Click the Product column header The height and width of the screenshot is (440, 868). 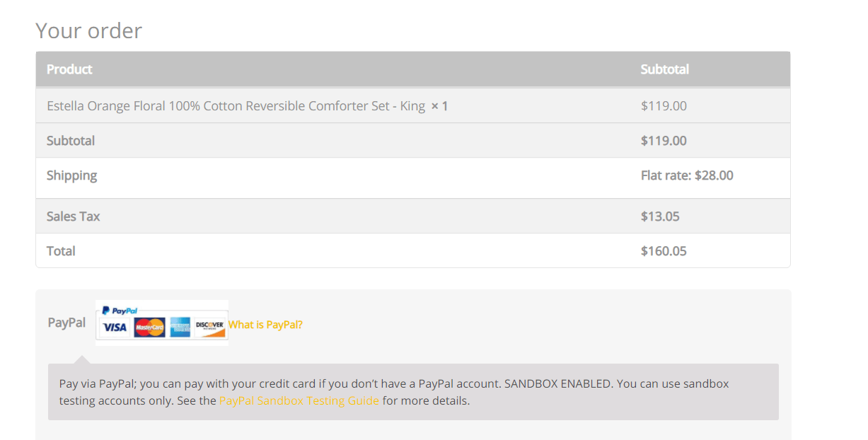point(69,69)
